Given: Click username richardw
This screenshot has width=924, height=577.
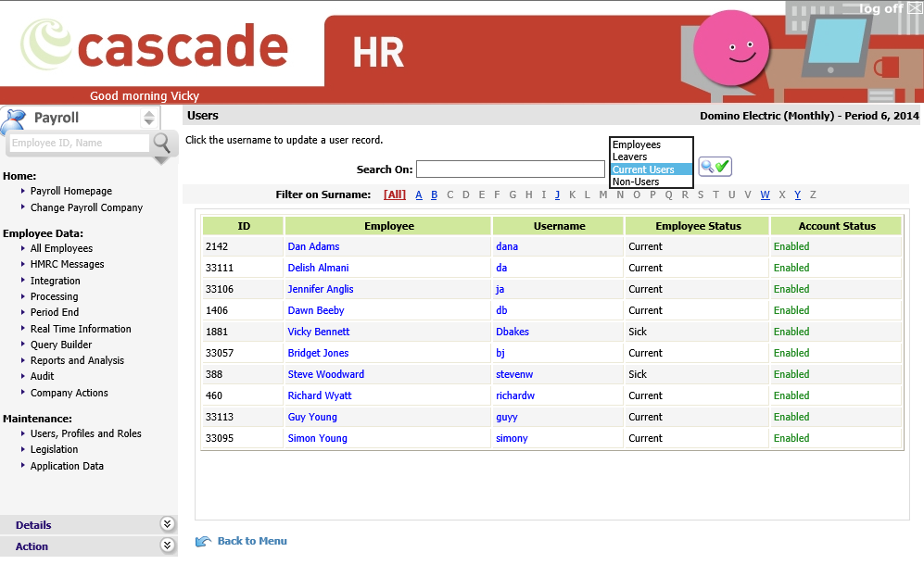Looking at the screenshot, I should (515, 395).
